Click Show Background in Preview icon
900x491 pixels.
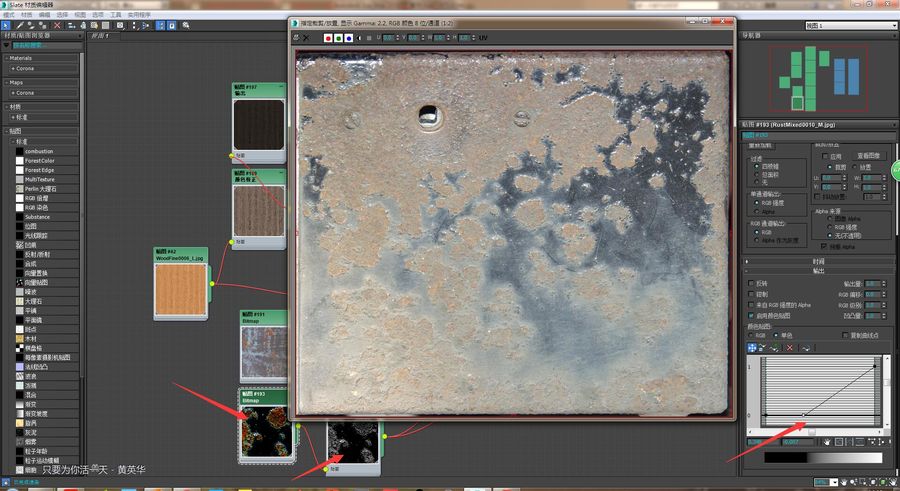pos(106,25)
